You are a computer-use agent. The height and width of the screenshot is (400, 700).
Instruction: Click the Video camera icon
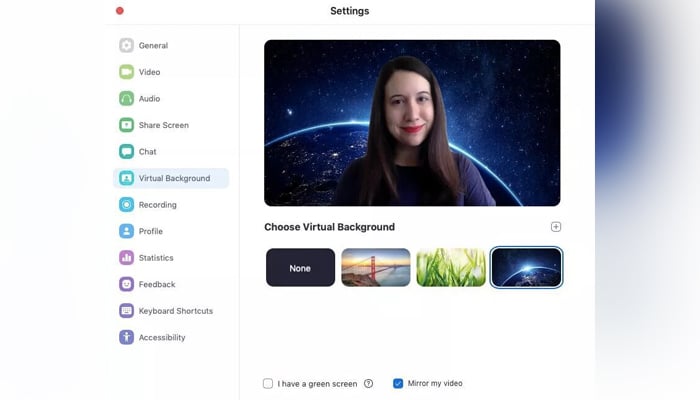pyautogui.click(x=126, y=72)
